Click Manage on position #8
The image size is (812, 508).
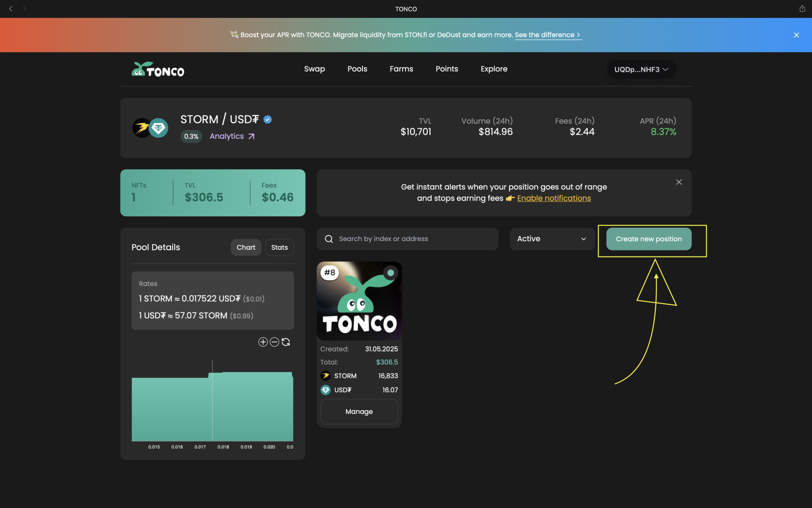pos(359,412)
